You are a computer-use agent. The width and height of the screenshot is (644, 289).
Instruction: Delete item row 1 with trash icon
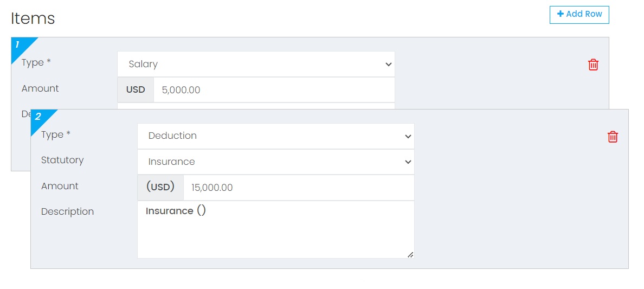click(593, 65)
